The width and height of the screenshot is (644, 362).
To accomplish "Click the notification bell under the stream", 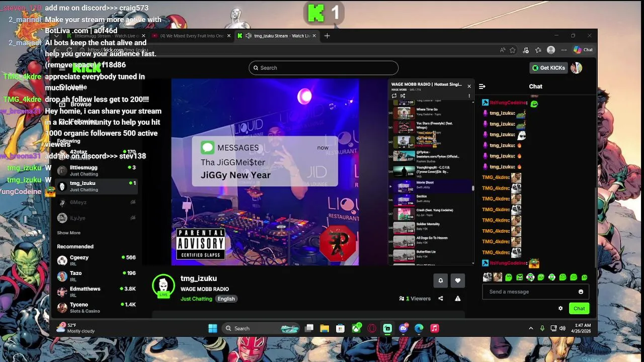I will coord(441,281).
